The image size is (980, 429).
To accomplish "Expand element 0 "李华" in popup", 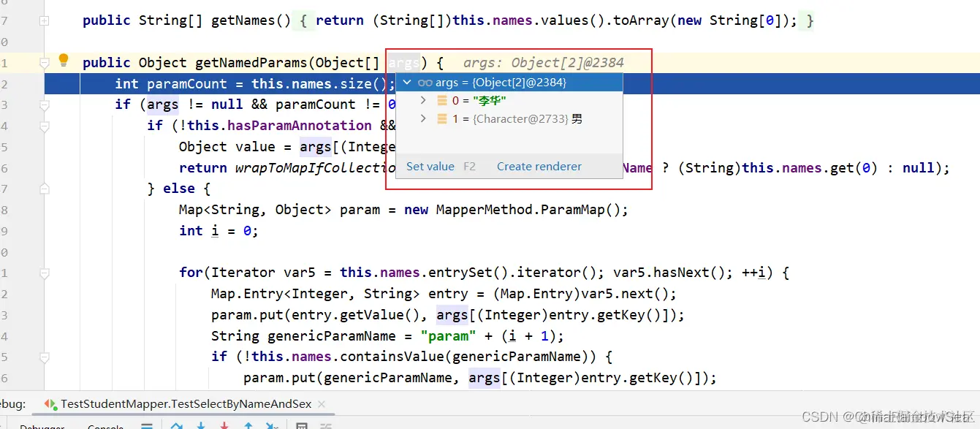I will 423,100.
